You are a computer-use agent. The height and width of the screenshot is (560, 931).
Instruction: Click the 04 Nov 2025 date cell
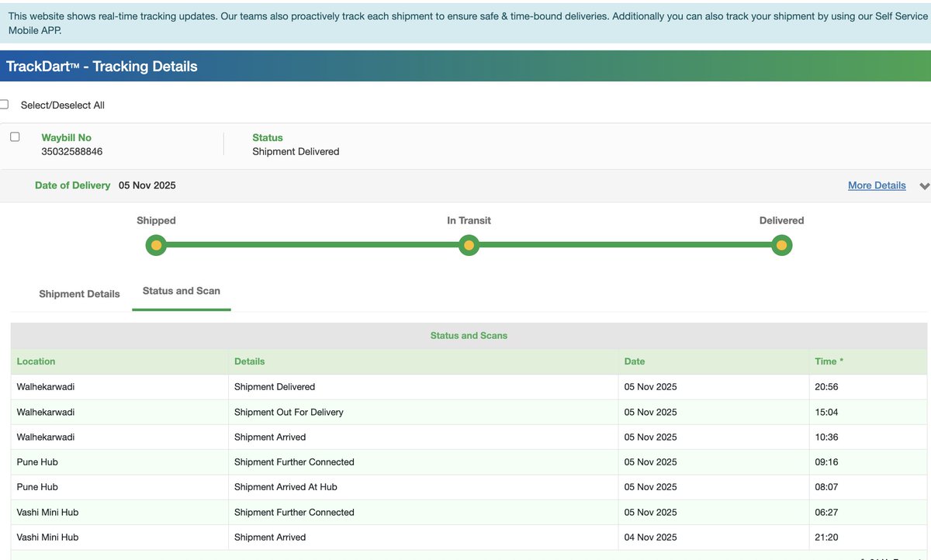pos(651,537)
